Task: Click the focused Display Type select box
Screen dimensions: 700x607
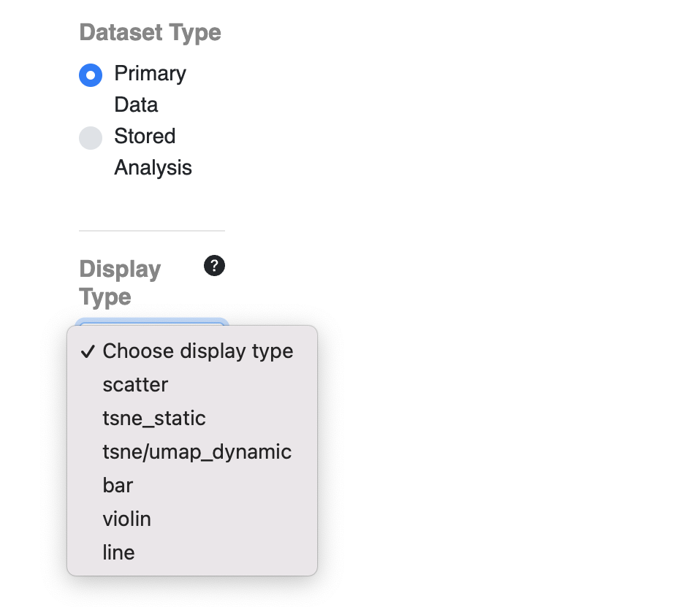Action: tap(152, 322)
